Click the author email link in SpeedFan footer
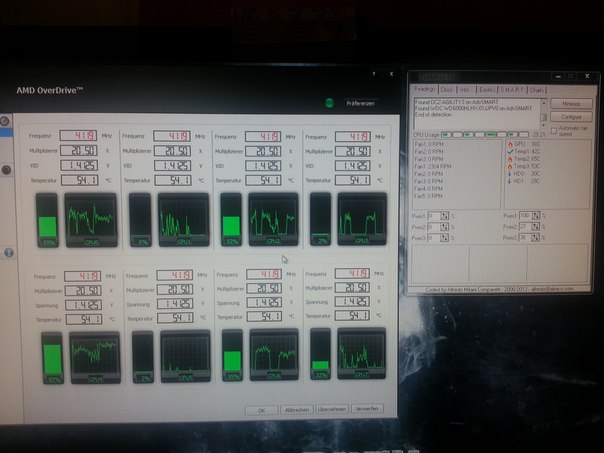 (x=552, y=289)
